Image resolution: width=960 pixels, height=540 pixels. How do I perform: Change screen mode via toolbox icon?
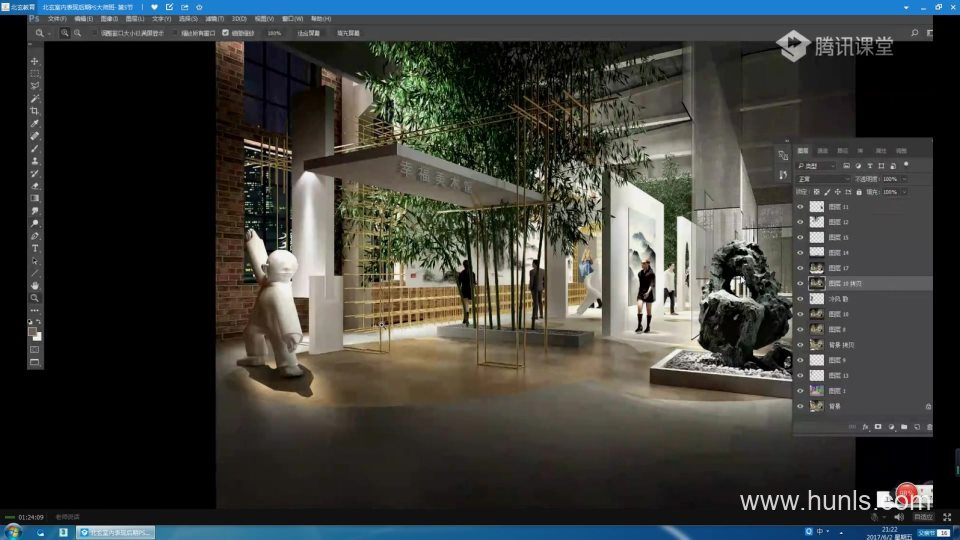coord(34,362)
